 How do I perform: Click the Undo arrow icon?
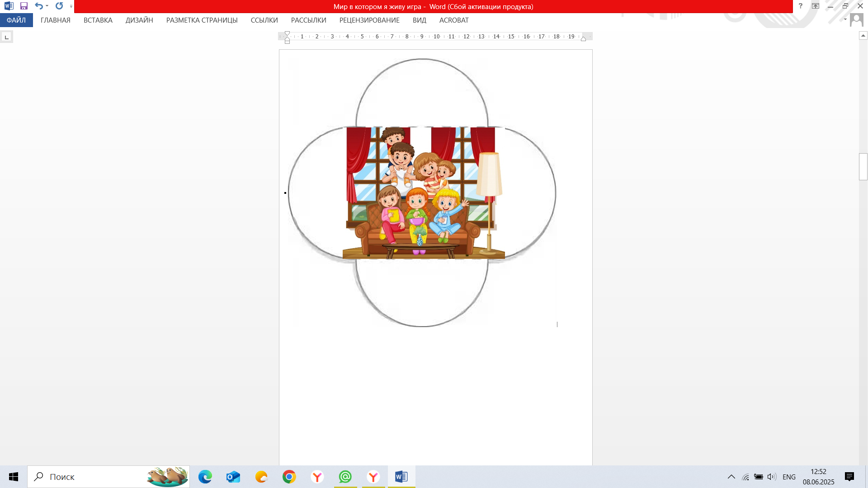tap(39, 6)
